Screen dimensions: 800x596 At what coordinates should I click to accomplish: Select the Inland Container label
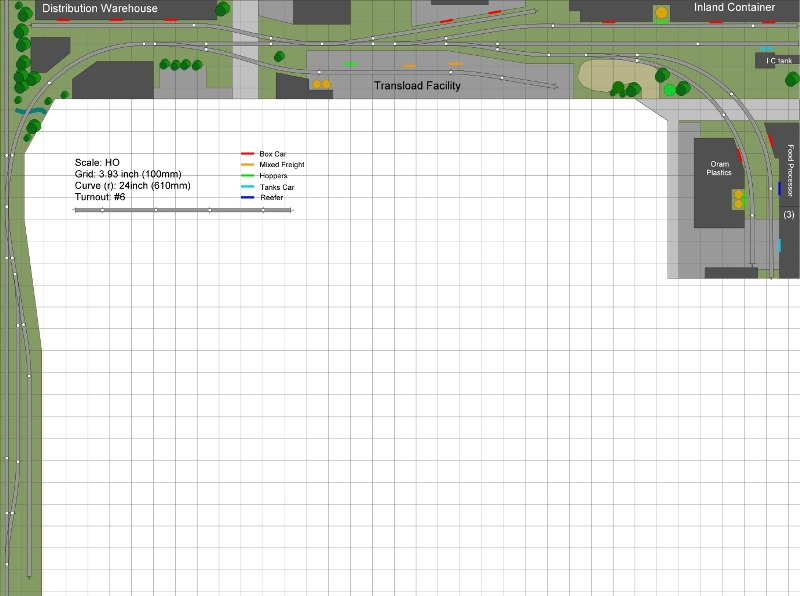[734, 7]
